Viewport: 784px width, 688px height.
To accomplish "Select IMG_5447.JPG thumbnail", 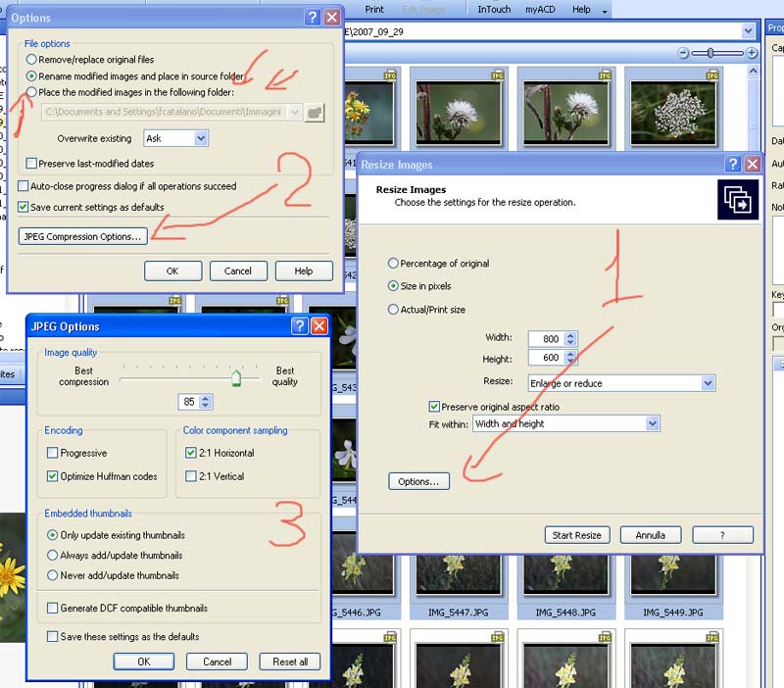I will (459, 587).
